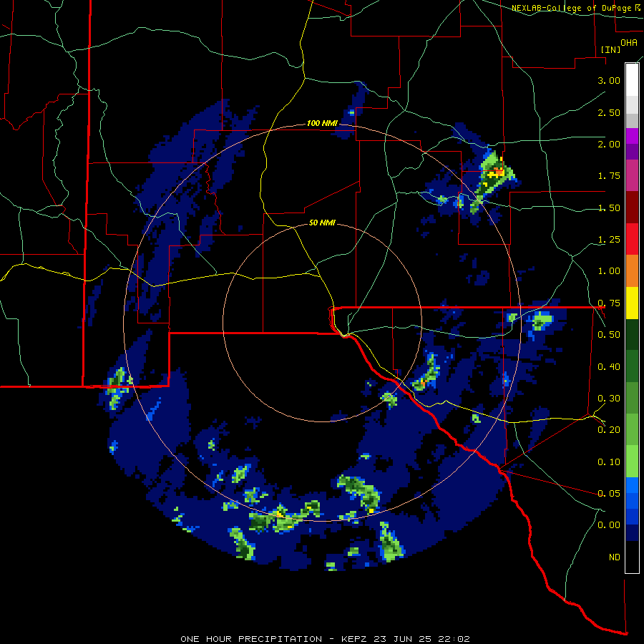Image resolution: width=644 pixels, height=644 pixels.
Task: Click the 0.10 legend value
Action: click(609, 462)
